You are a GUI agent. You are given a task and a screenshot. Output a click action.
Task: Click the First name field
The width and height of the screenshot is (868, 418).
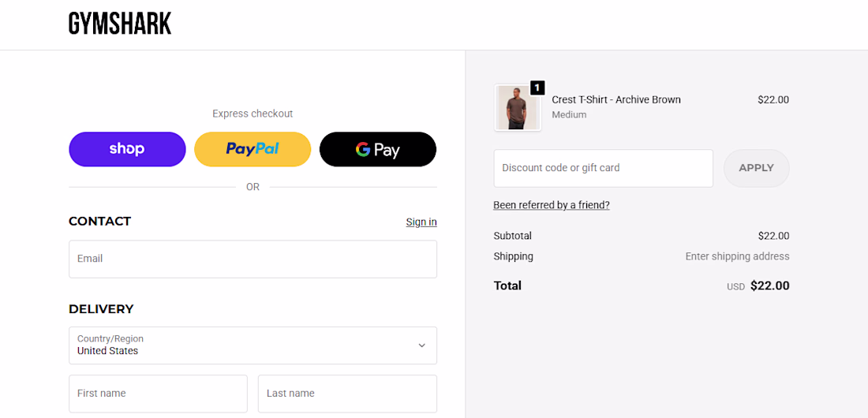click(158, 394)
